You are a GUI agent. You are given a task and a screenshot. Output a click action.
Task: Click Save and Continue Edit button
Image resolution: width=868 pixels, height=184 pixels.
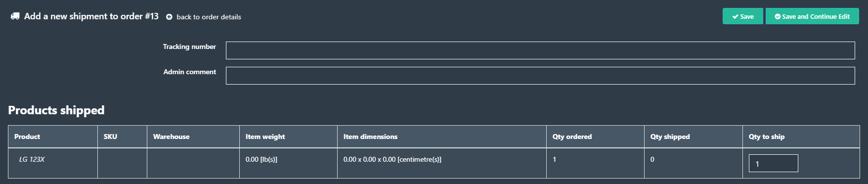point(812,16)
